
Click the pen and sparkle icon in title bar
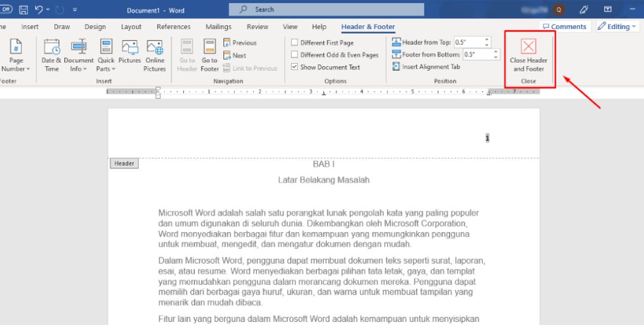pyautogui.click(x=583, y=9)
